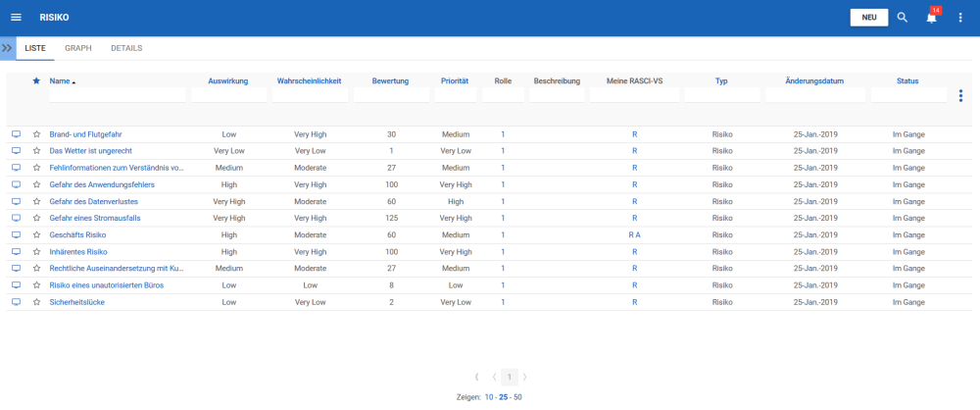
Task: Sort by the Priorität column header
Action: click(455, 80)
